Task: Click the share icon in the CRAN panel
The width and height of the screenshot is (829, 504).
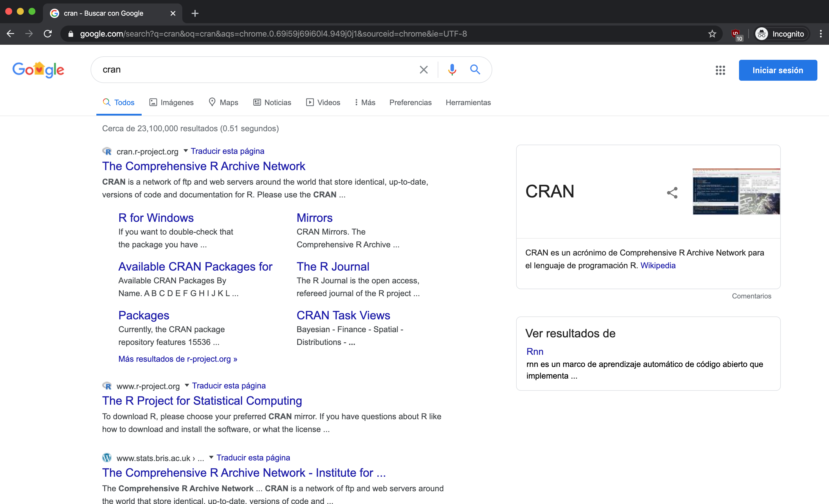Action: pyautogui.click(x=672, y=192)
